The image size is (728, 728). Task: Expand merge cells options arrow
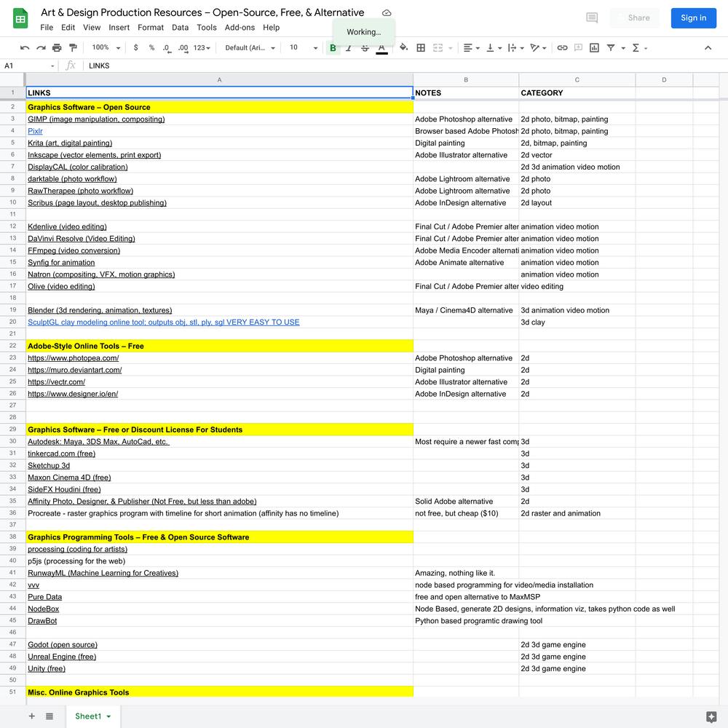(451, 48)
